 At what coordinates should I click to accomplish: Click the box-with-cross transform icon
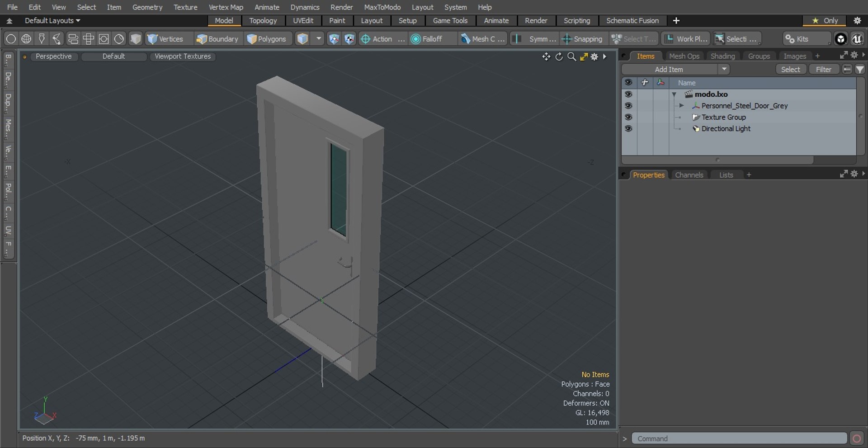(x=88, y=39)
